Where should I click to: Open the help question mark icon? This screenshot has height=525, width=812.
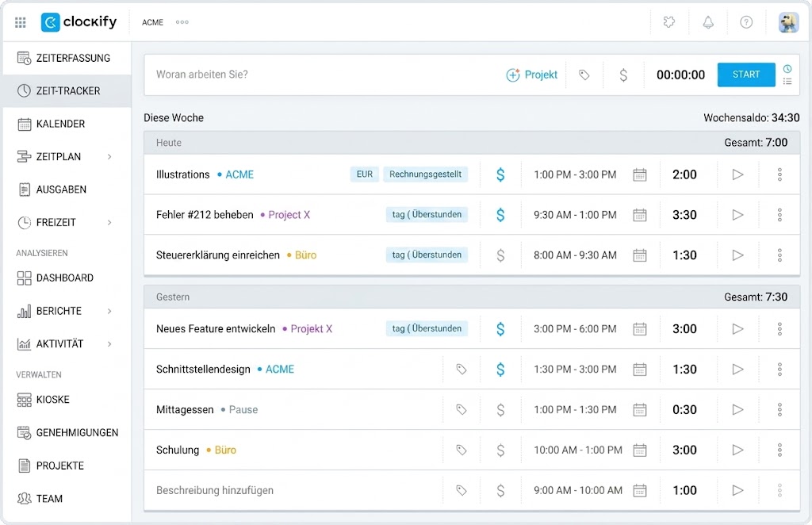point(746,22)
